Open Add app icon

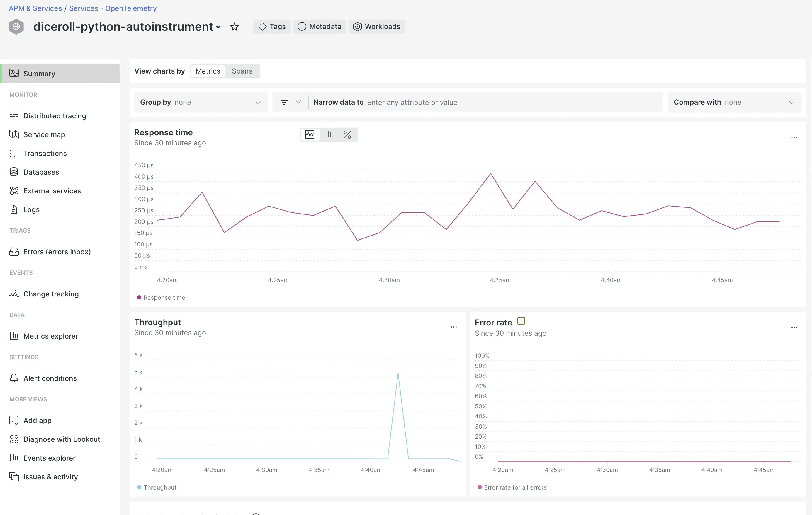[x=14, y=420]
